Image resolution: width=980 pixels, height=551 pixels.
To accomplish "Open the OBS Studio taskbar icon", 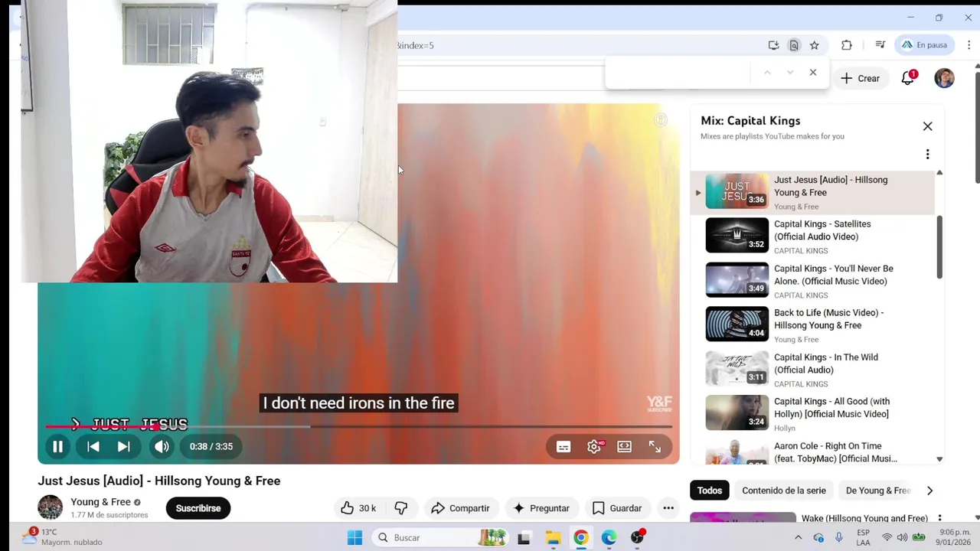I will [638, 538].
